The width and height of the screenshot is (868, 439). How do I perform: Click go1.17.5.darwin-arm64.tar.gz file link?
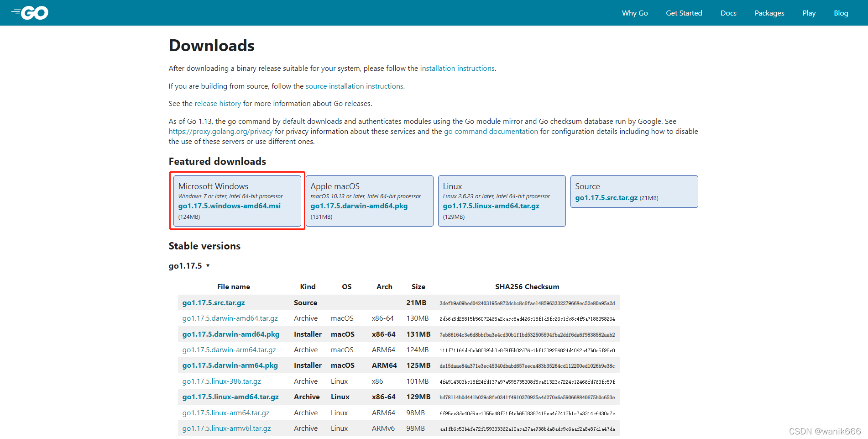(229, 350)
